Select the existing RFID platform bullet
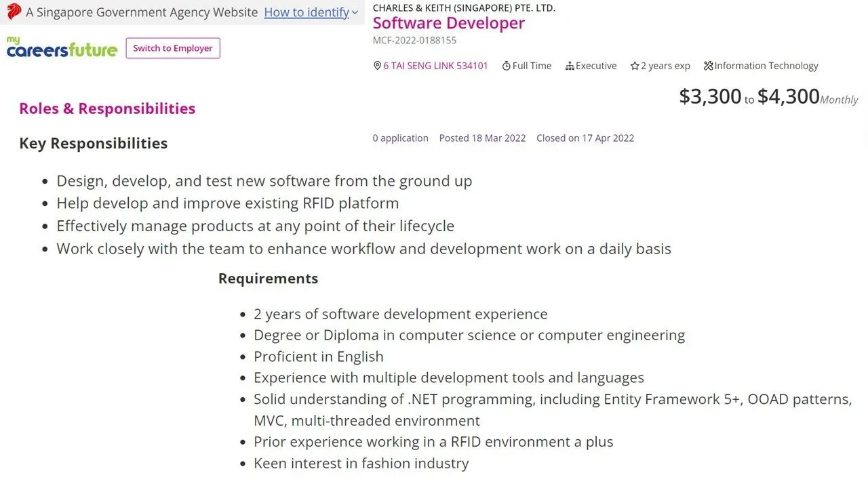Viewport: 868px width, 488px height. (x=228, y=203)
